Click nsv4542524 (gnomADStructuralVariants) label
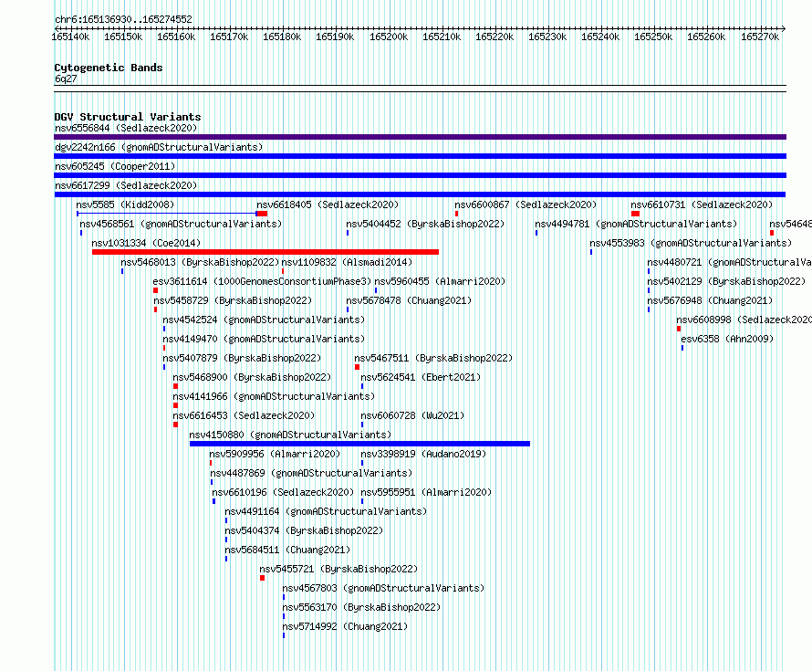Viewport: 812px width, 671px height. (x=264, y=320)
